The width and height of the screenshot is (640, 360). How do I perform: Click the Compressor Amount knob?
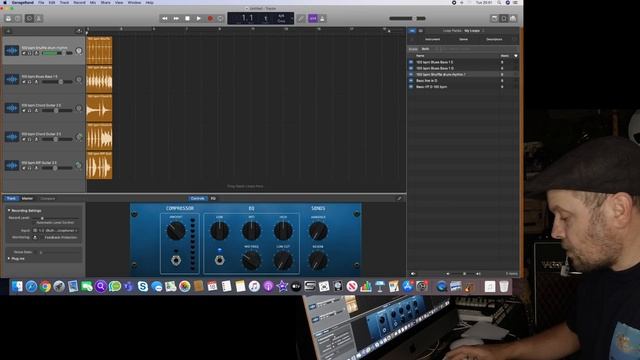pos(176,231)
